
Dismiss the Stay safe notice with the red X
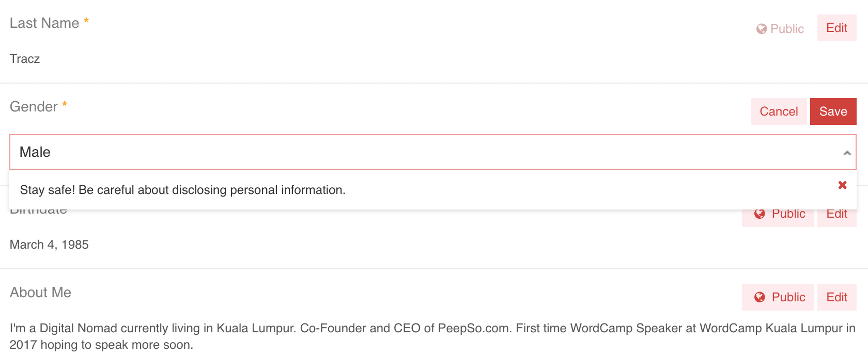[x=842, y=185]
